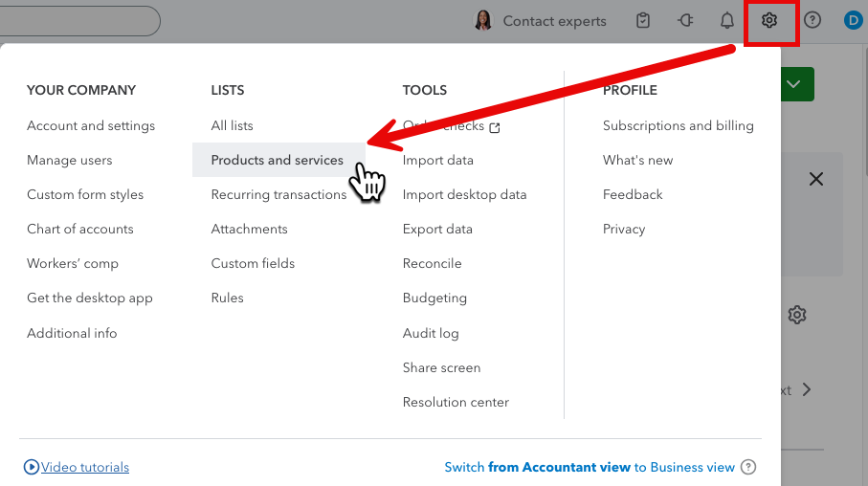Click the plug apps icon in top bar

685,20
